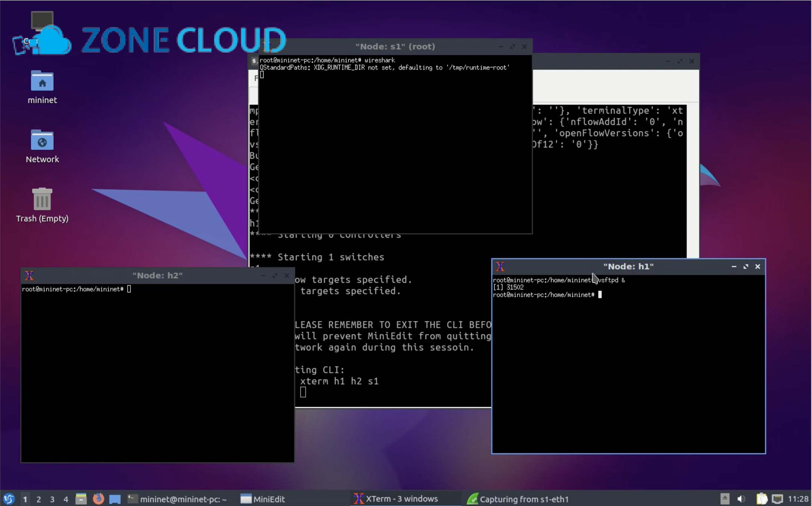Image resolution: width=812 pixels, height=506 pixels.
Task: Click the X icon in Node: h2 title bar
Action: pyautogui.click(x=29, y=276)
